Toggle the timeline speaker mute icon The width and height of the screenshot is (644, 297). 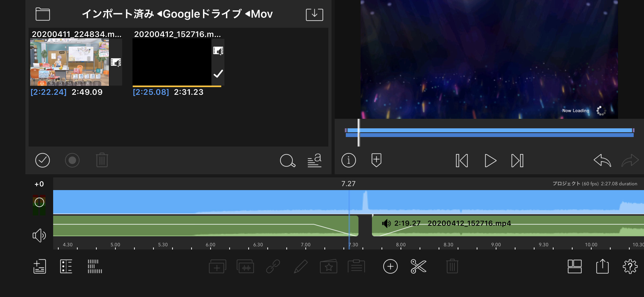click(39, 235)
